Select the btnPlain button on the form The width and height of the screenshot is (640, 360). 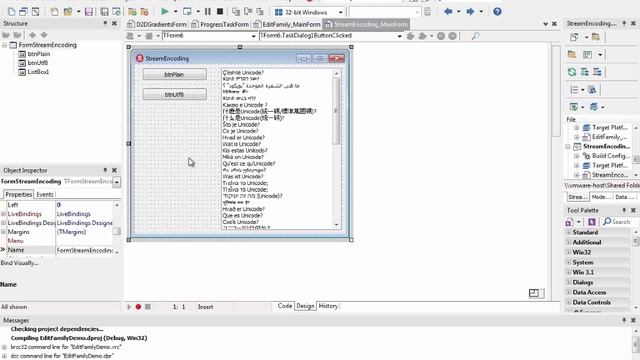[175, 75]
